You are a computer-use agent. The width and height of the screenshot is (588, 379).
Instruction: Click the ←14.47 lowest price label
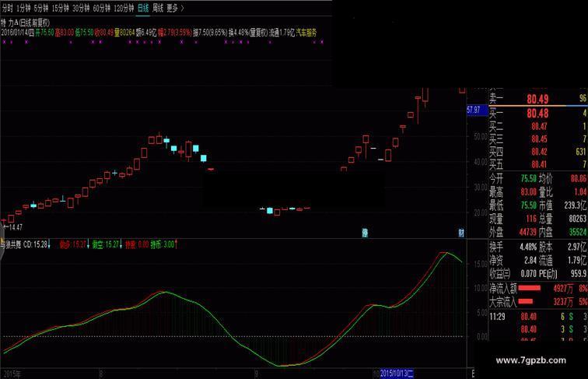point(12,227)
